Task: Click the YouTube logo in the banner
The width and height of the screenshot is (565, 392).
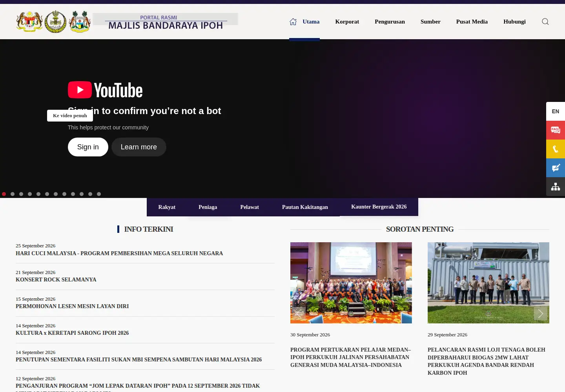Action: 105,90
